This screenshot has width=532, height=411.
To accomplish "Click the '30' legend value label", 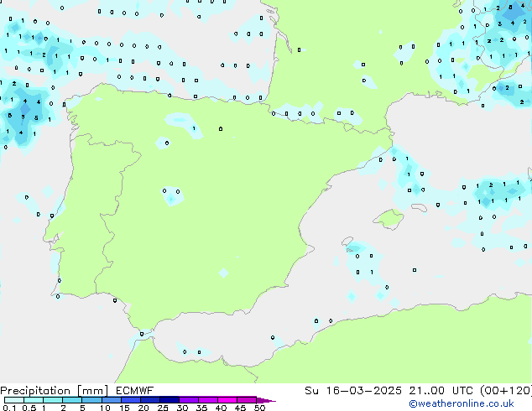I will pos(182,408).
